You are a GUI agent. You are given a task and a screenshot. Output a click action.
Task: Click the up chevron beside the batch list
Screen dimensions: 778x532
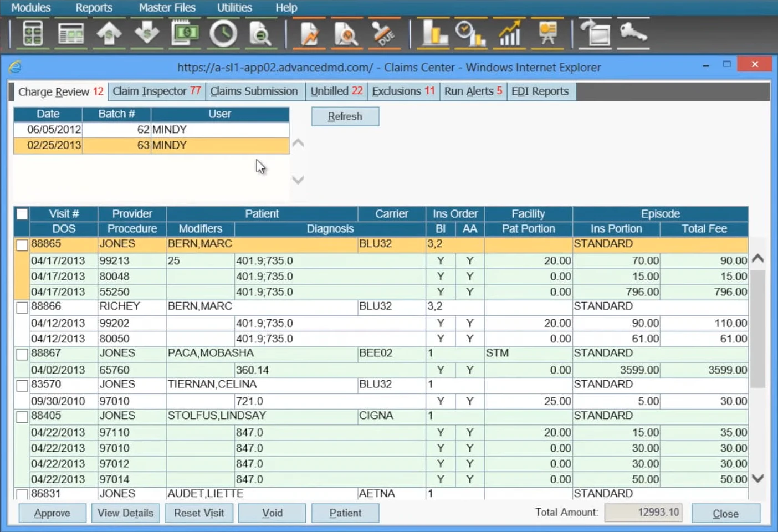click(298, 142)
